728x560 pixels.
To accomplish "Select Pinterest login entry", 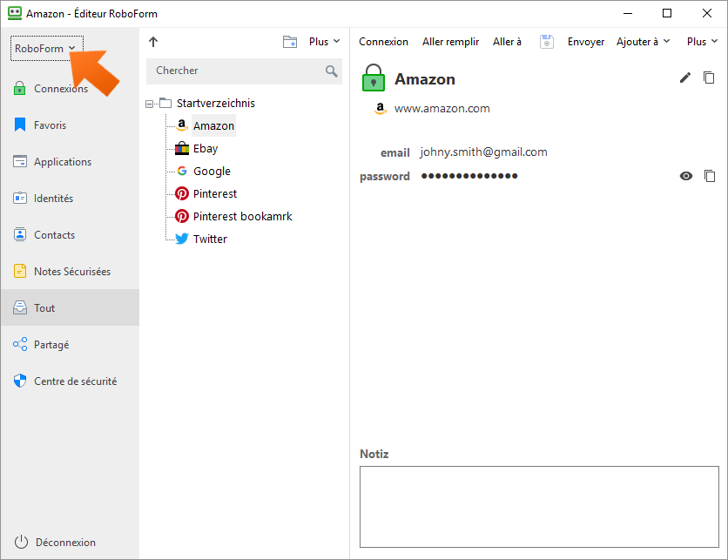I will tap(215, 193).
